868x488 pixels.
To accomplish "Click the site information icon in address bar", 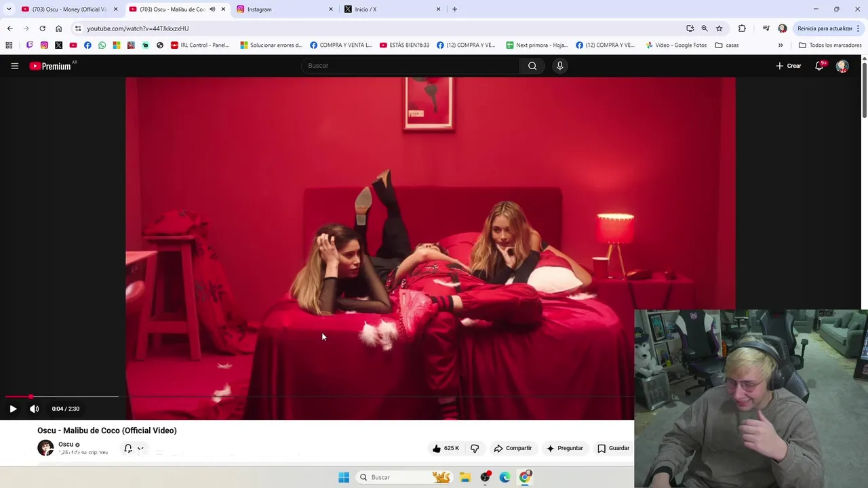I will click(78, 28).
